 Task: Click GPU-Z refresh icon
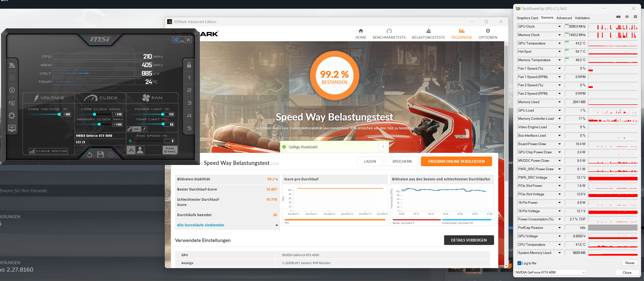point(627,17)
